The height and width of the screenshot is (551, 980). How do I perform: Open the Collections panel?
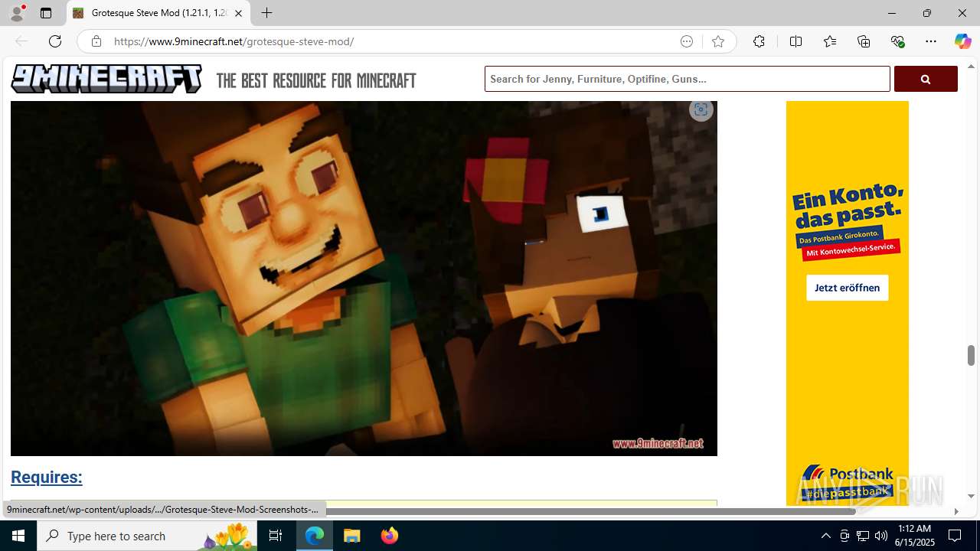(864, 41)
